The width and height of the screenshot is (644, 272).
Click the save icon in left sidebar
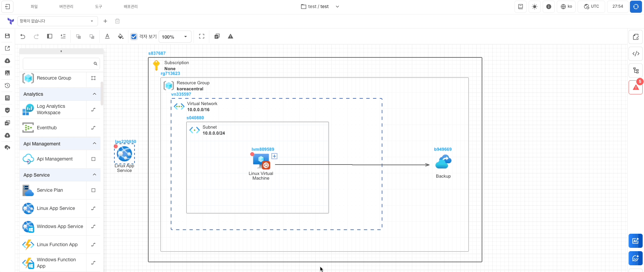(x=7, y=36)
